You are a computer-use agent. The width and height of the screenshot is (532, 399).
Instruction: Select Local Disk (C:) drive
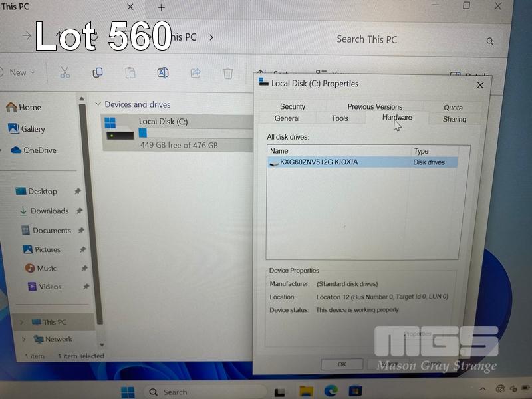click(x=163, y=122)
